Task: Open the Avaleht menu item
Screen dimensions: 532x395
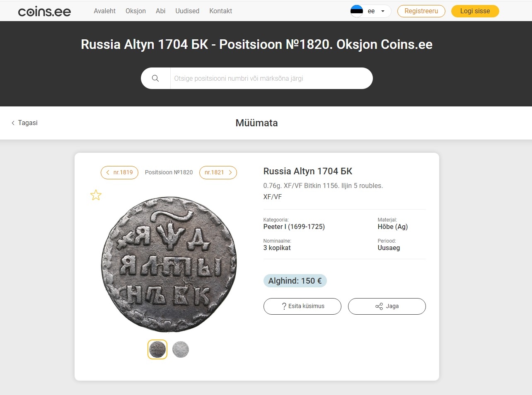Action: [x=104, y=11]
